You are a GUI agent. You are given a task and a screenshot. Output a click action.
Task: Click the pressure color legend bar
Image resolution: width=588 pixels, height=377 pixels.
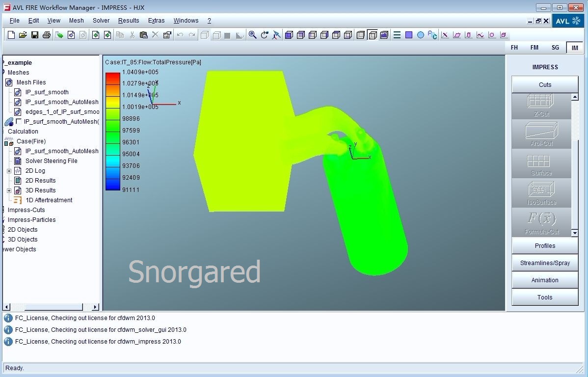pos(112,131)
